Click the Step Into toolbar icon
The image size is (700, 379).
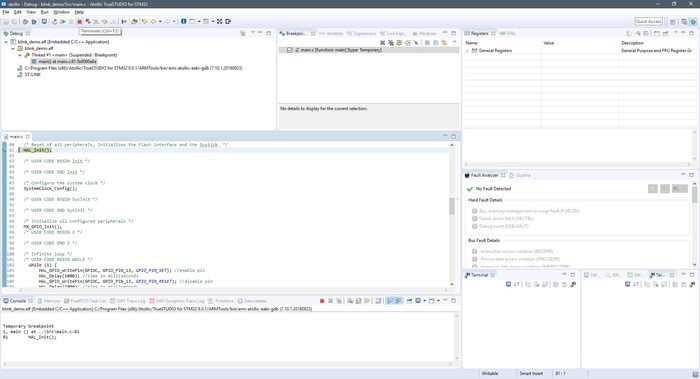click(x=96, y=21)
